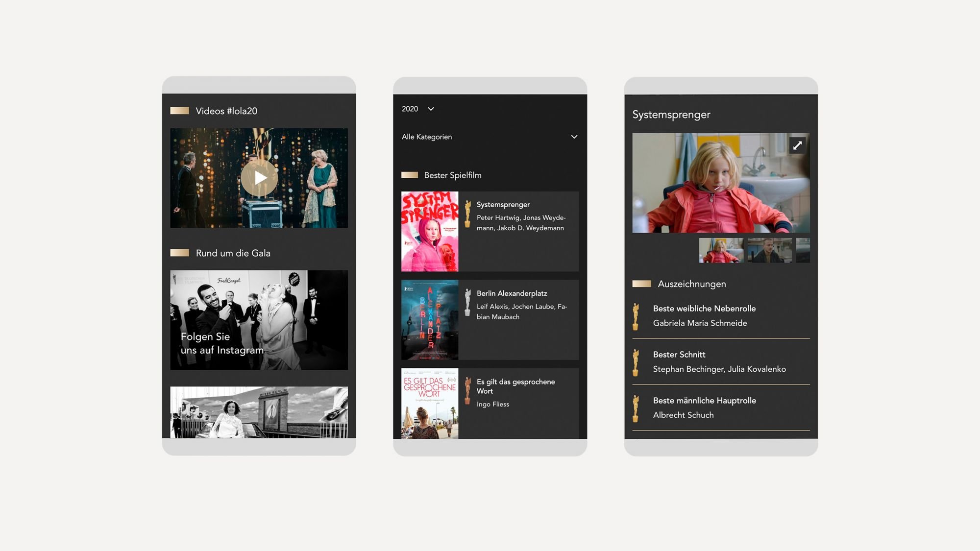Select the girl in red jacket gallery thumbnail
980x551 pixels.
point(721,250)
